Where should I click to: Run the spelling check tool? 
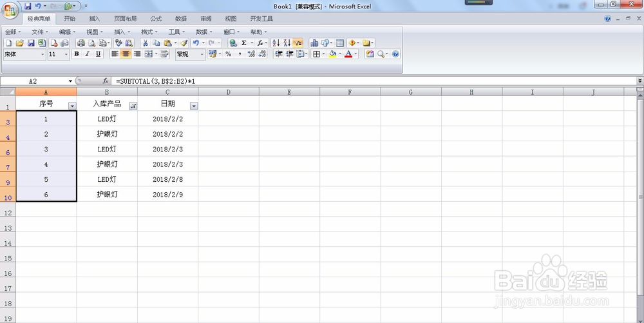coord(118,43)
